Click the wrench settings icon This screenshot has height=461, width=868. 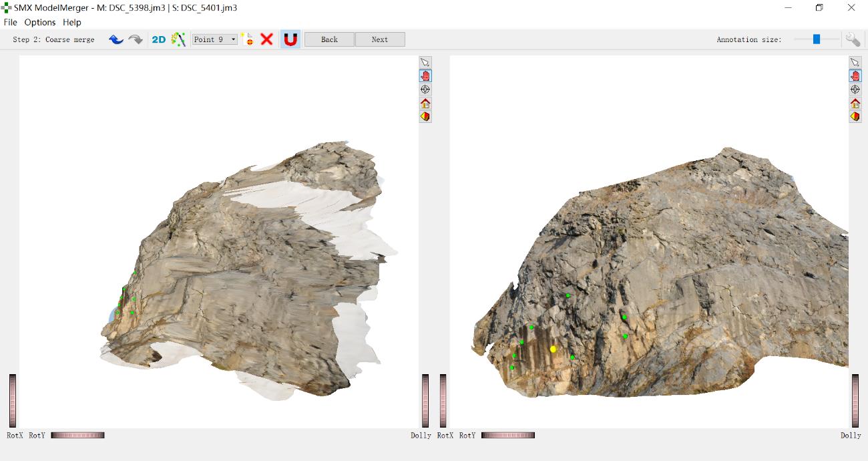tap(853, 39)
